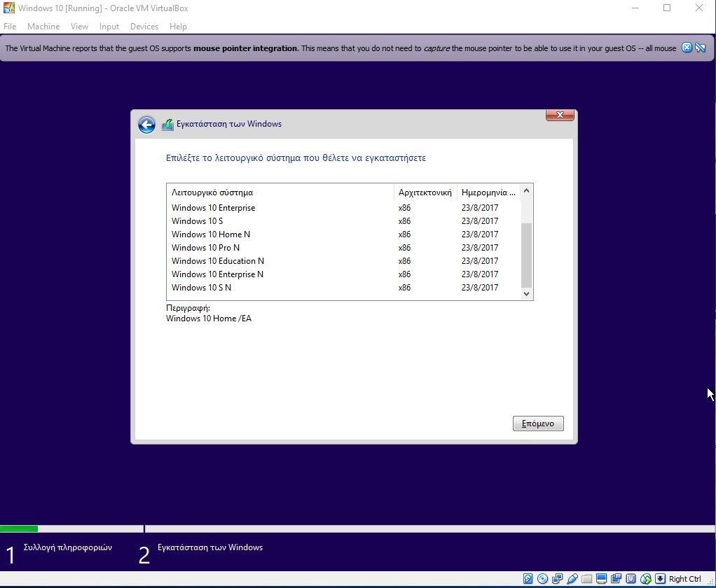
Task: Open the Devices menu
Action: (x=144, y=27)
